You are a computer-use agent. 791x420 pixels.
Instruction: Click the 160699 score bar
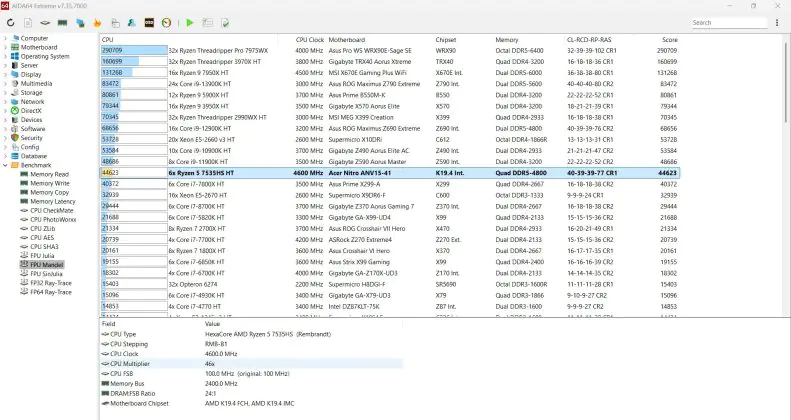(134, 62)
